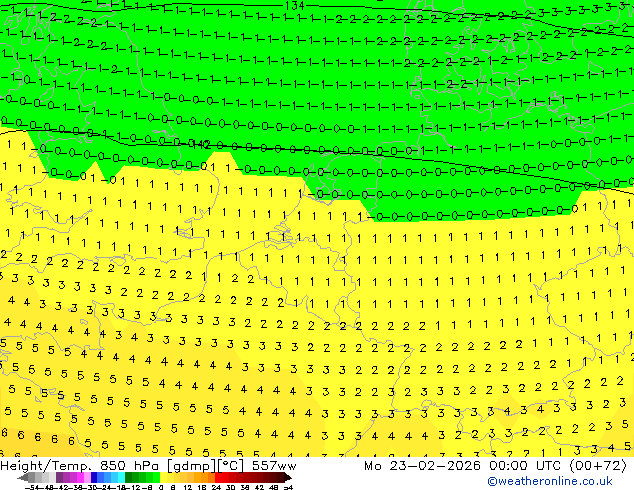Click the 142 height contour label

coord(201,144)
